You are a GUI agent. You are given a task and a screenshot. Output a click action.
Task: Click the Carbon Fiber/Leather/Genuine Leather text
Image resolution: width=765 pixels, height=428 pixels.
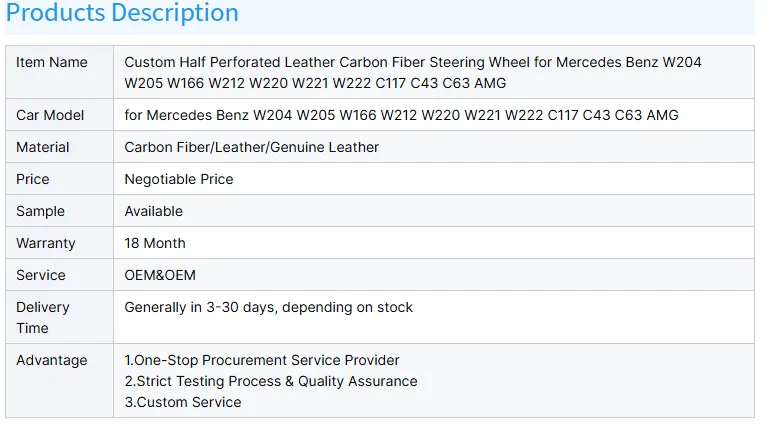coord(252,147)
